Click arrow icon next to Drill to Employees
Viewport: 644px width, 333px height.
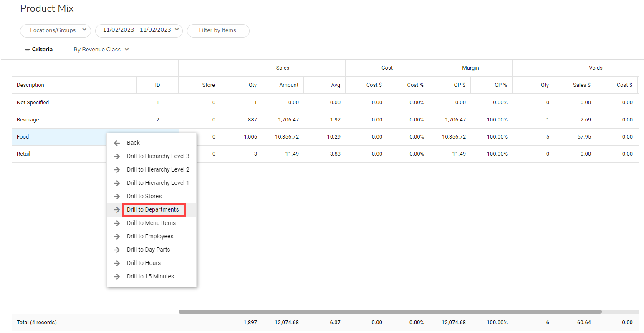click(117, 237)
